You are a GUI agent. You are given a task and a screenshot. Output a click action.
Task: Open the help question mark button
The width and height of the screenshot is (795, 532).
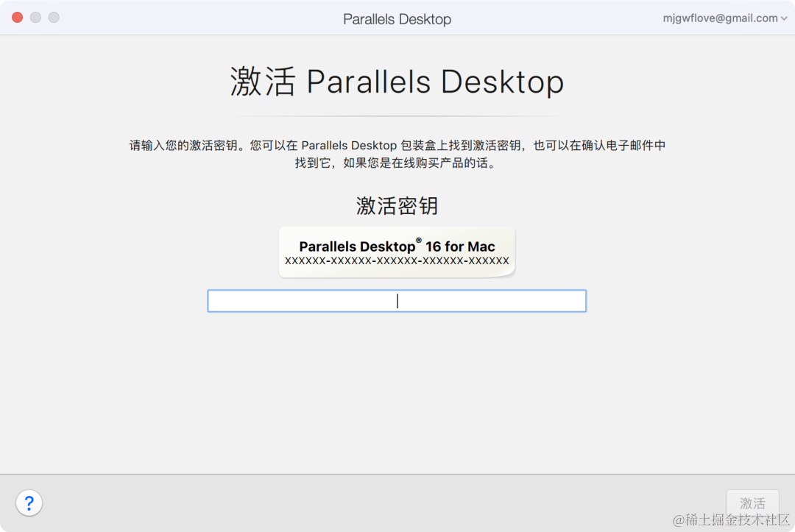29,503
